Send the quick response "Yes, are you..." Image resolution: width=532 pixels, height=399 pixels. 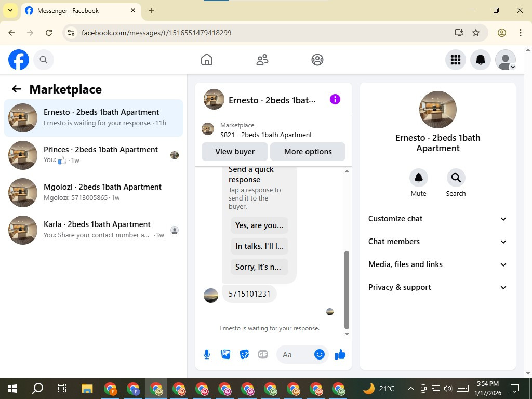point(259,225)
